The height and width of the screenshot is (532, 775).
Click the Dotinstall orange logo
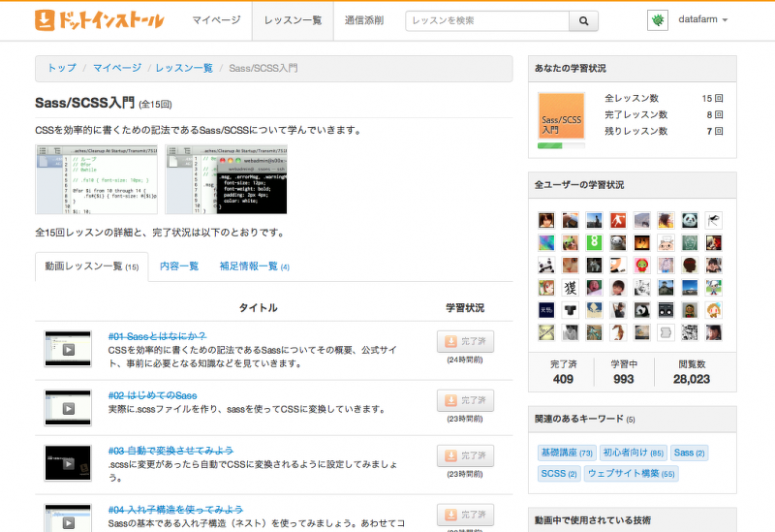[x=100, y=20]
